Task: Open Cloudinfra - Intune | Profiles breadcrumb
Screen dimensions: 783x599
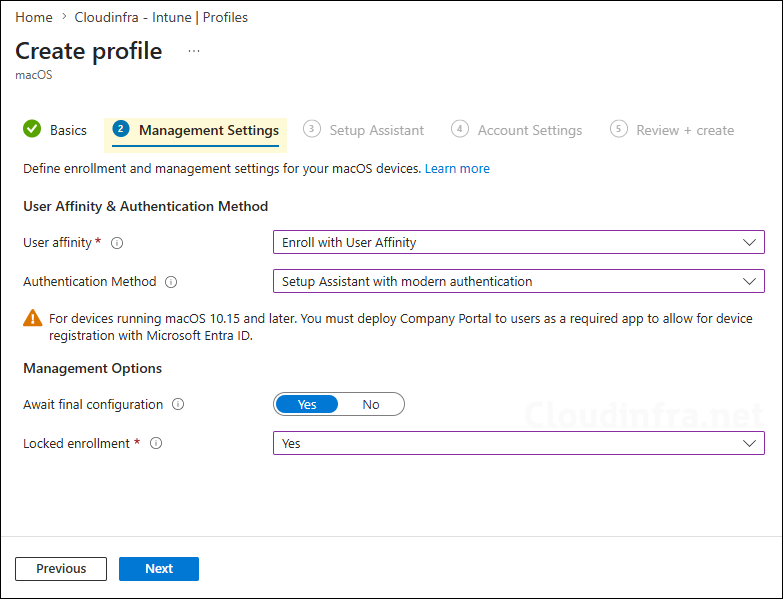Action: point(161,17)
